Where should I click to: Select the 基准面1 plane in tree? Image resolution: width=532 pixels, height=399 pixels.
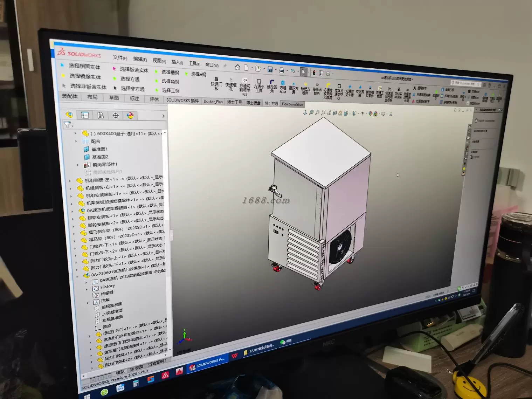pyautogui.click(x=100, y=149)
